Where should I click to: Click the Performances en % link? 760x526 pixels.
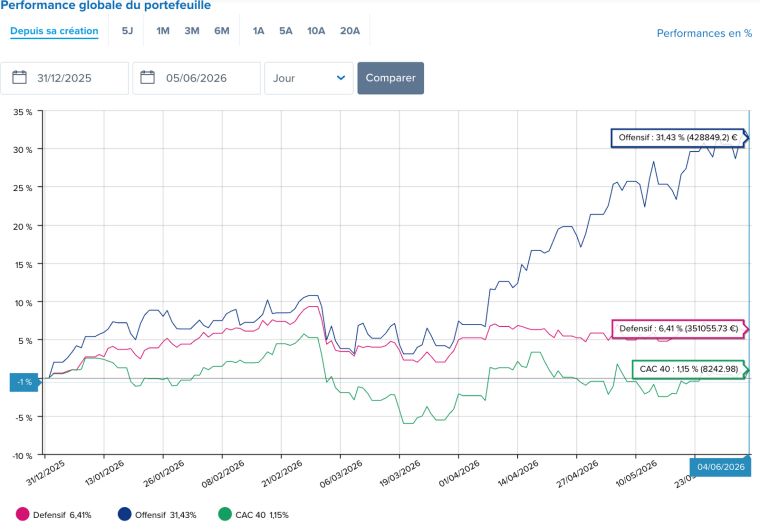point(704,33)
